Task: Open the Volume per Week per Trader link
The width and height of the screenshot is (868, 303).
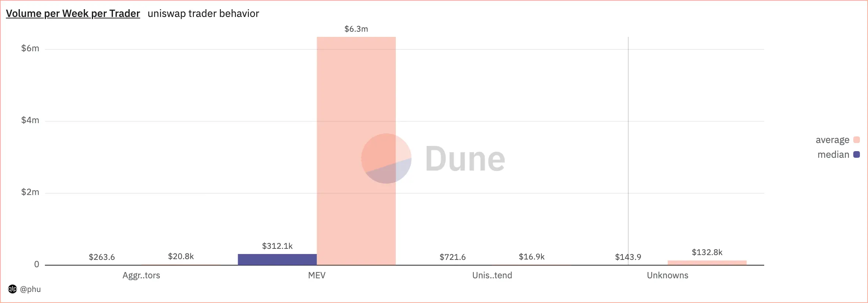Action: tap(73, 14)
